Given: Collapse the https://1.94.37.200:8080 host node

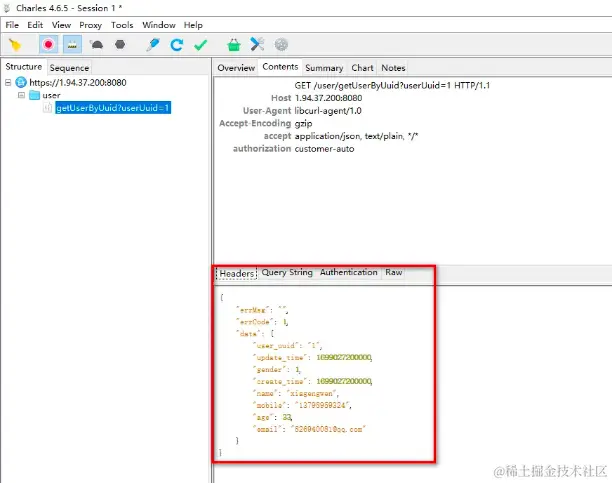Looking at the screenshot, I should tap(8, 82).
